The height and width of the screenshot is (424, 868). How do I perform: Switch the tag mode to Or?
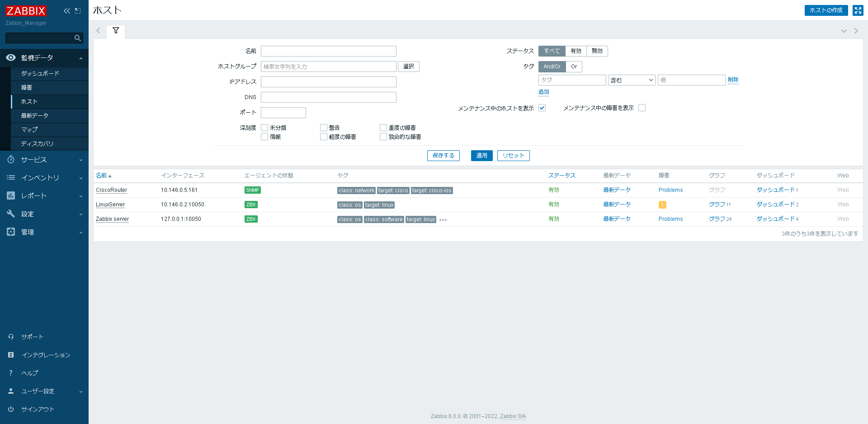click(574, 67)
